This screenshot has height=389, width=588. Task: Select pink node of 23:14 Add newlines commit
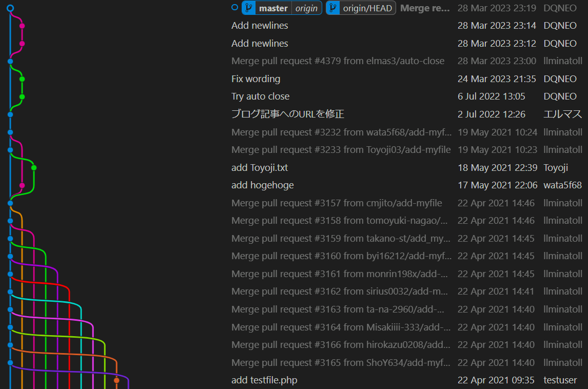pos(22,26)
